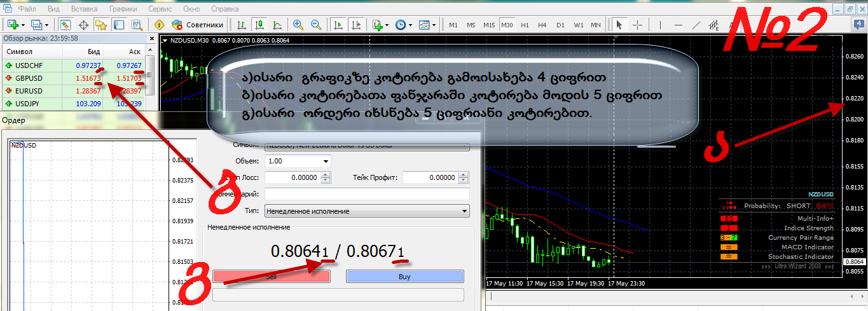Open the Strategy Tester magnifier icon
Image resolution: width=868 pixels, height=311 pixels.
click(136, 25)
